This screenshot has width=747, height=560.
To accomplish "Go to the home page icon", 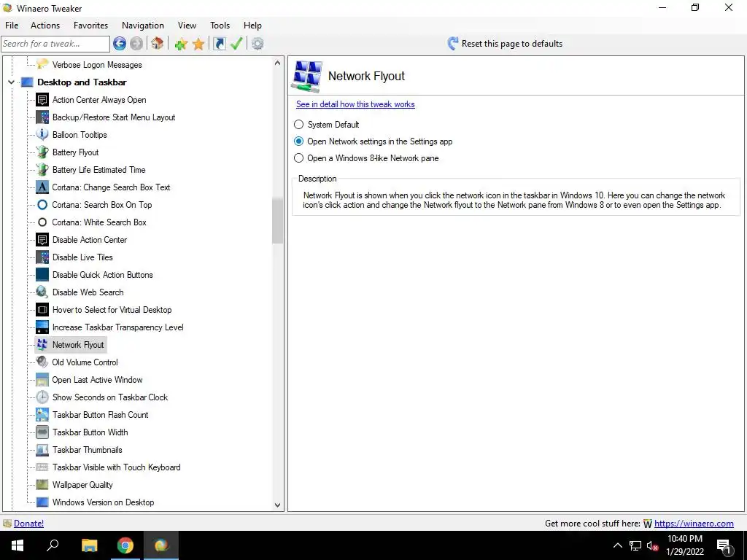I will (158, 44).
